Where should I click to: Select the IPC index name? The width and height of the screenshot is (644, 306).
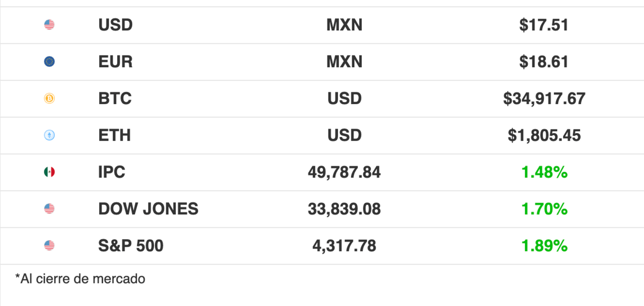point(112,172)
